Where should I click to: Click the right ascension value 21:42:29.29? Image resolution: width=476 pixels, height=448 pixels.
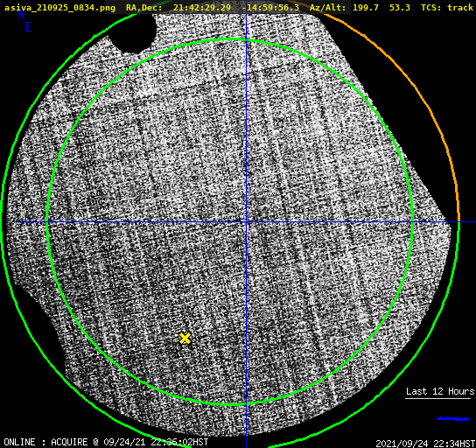202,8
